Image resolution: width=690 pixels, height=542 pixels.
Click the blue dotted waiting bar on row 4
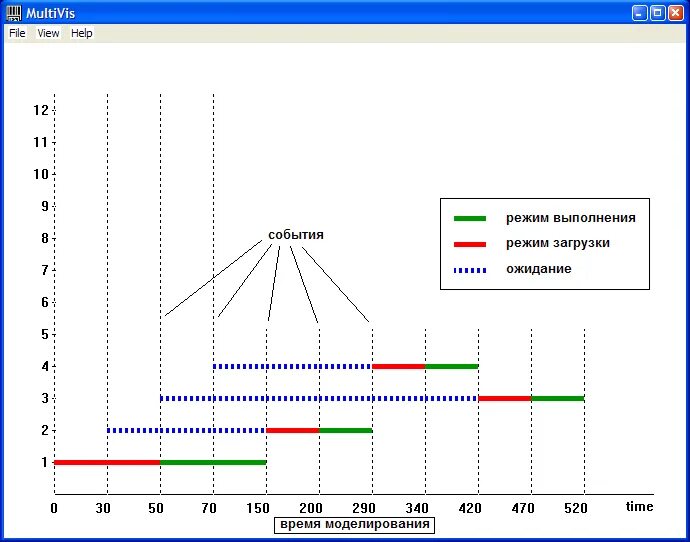pos(293,366)
